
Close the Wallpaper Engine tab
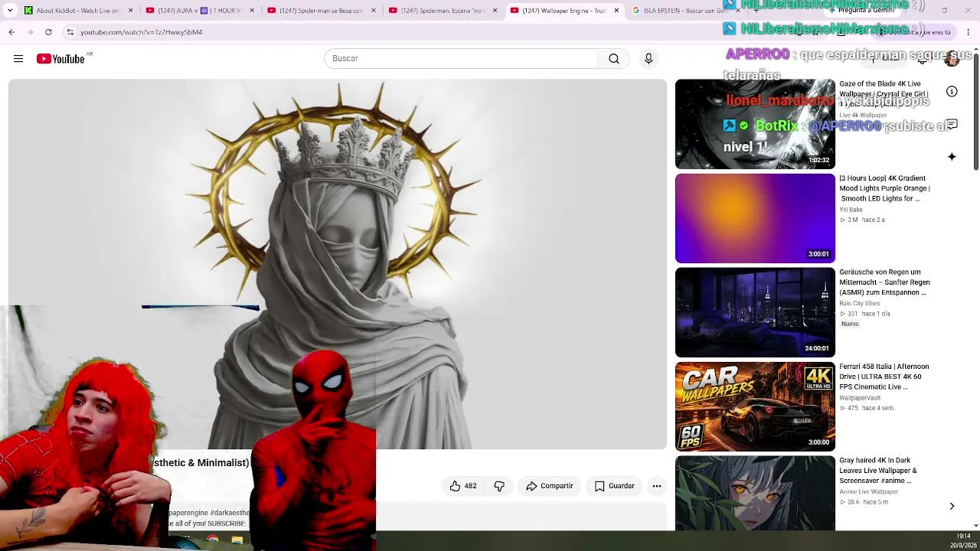(616, 11)
